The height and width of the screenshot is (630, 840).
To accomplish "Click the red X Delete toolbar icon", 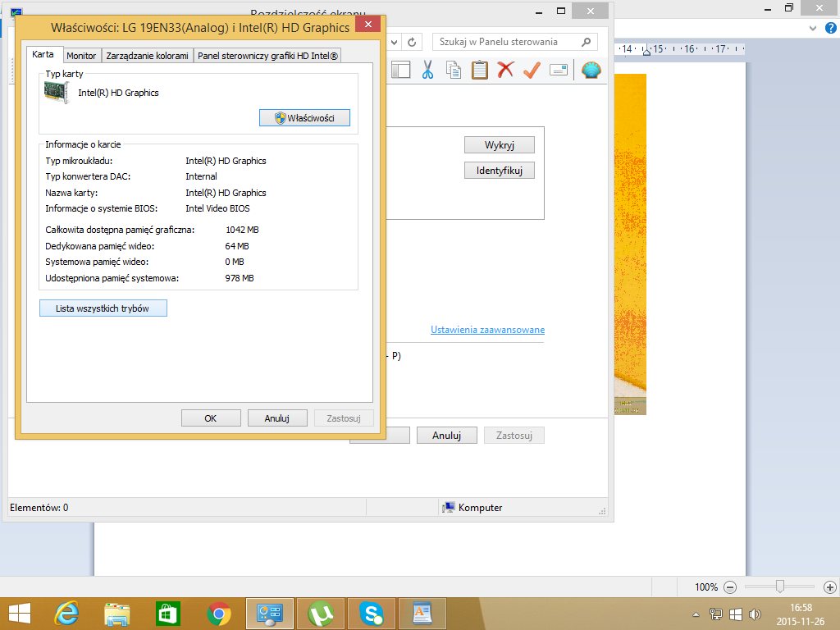I will (505, 70).
